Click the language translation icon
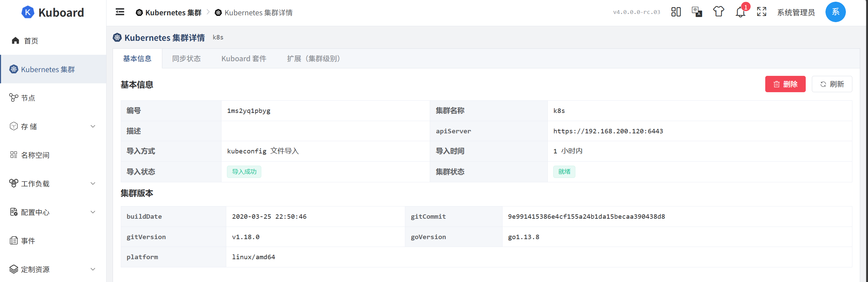 pyautogui.click(x=697, y=12)
